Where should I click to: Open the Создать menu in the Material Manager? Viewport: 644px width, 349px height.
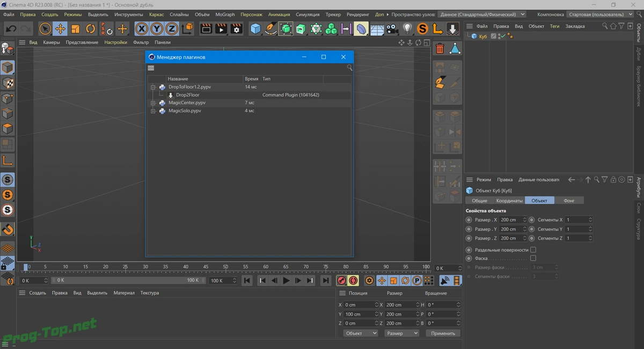point(38,293)
